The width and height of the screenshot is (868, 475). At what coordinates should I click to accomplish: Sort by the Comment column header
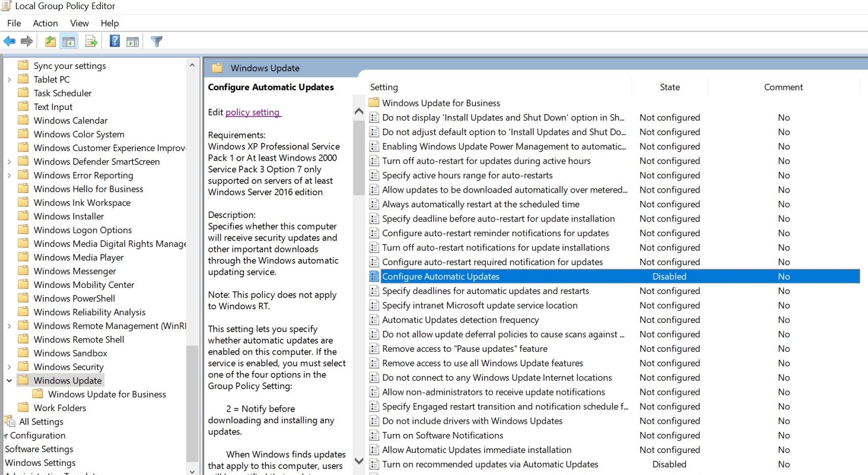[783, 87]
